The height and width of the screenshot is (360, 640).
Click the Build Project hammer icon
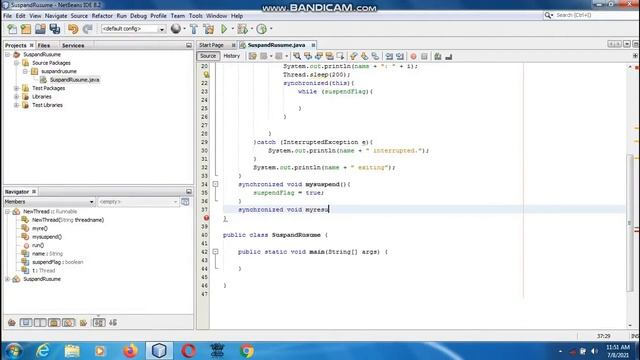(x=194, y=29)
